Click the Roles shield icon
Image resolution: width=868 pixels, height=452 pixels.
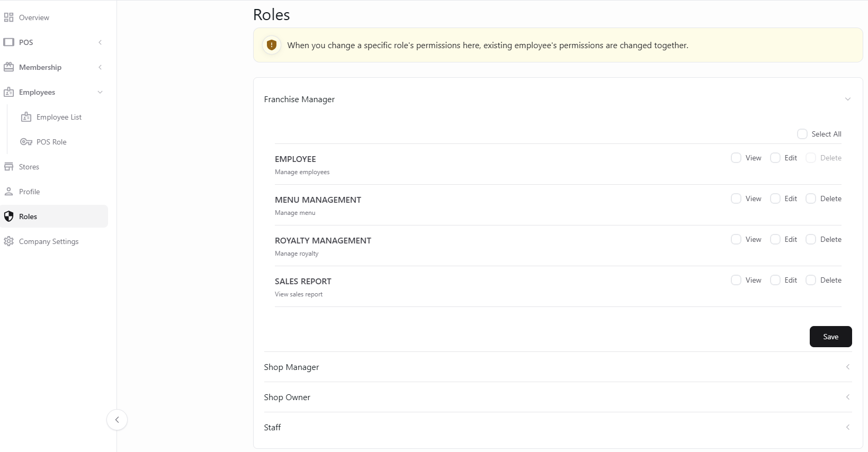(8, 216)
